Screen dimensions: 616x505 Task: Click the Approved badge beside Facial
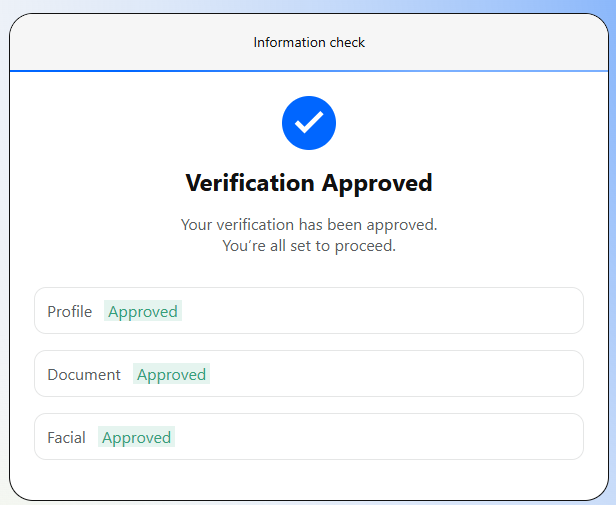point(137,438)
